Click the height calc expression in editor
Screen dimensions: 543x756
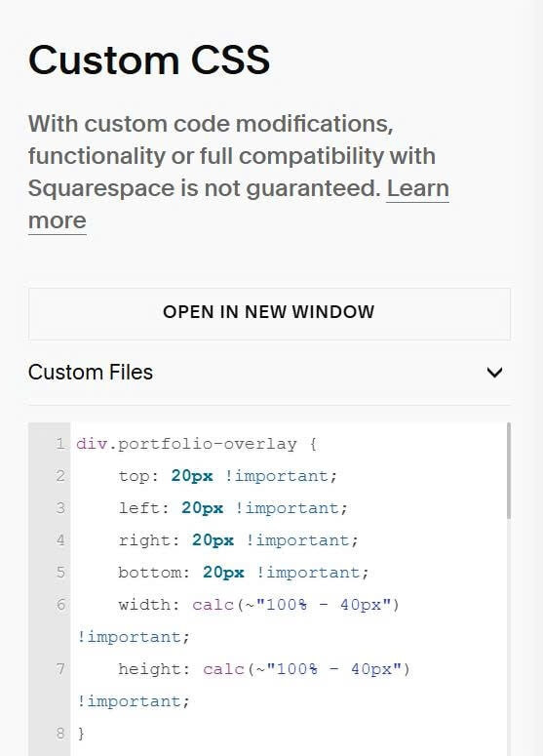click(x=306, y=669)
